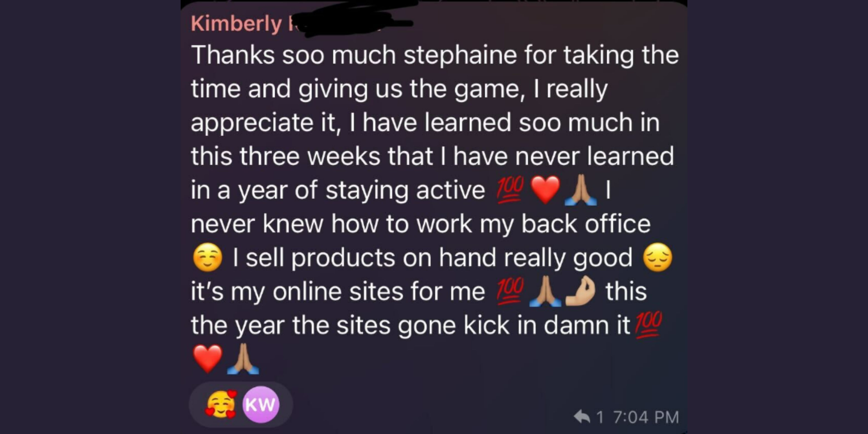Screen dimensions: 868x434
Task: Open sender profile via the "Kimberly" name
Action: point(236,24)
